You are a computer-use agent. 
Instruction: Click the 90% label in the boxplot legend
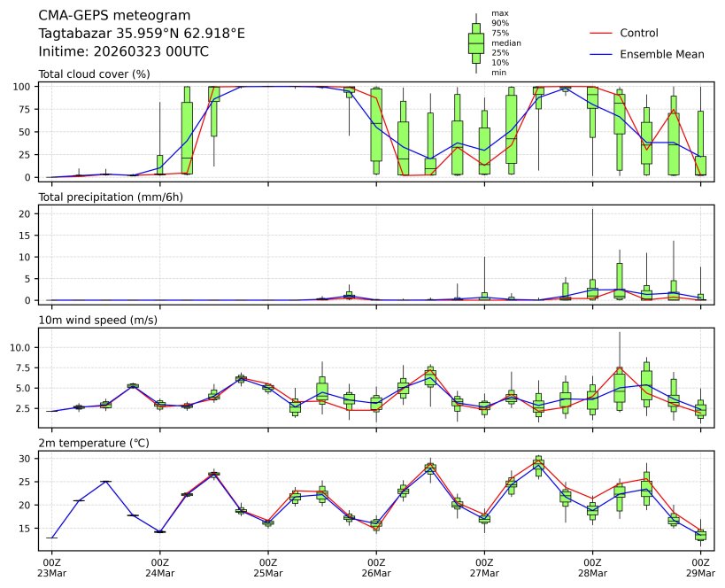(x=500, y=23)
